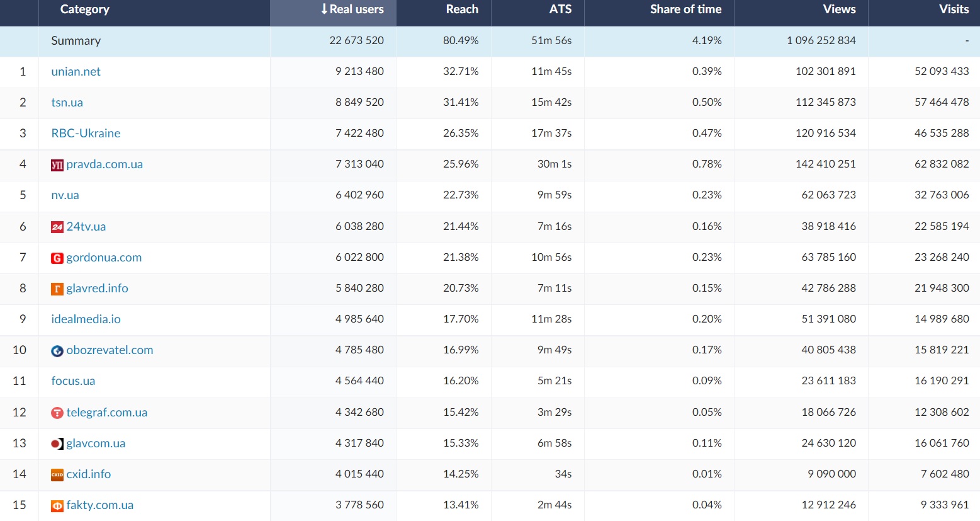Click the gordonua.com red G icon

57,258
